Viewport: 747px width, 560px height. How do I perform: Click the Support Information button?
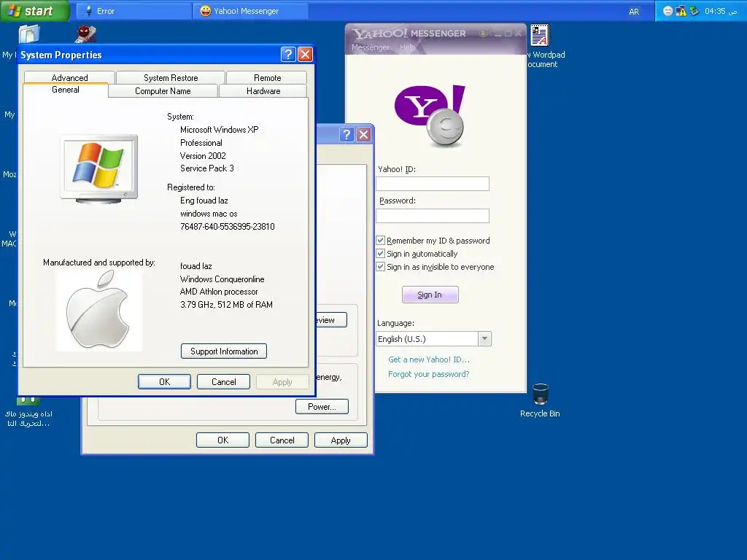coord(224,351)
